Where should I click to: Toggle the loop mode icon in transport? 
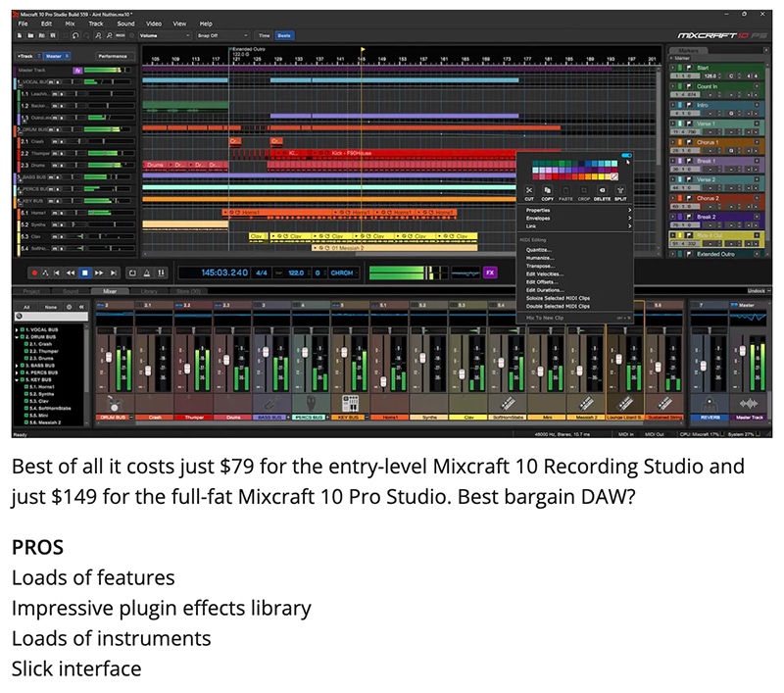pos(132,273)
